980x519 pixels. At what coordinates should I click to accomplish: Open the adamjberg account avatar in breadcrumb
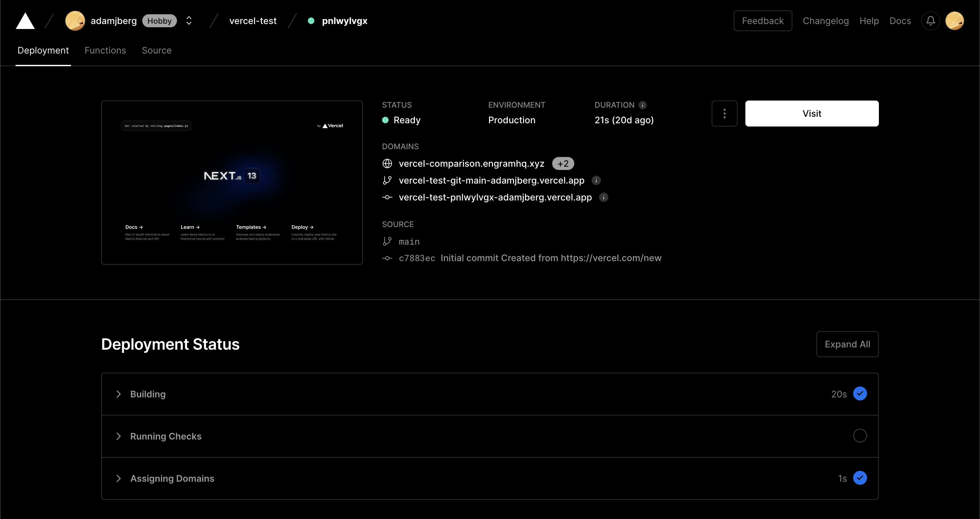click(75, 20)
